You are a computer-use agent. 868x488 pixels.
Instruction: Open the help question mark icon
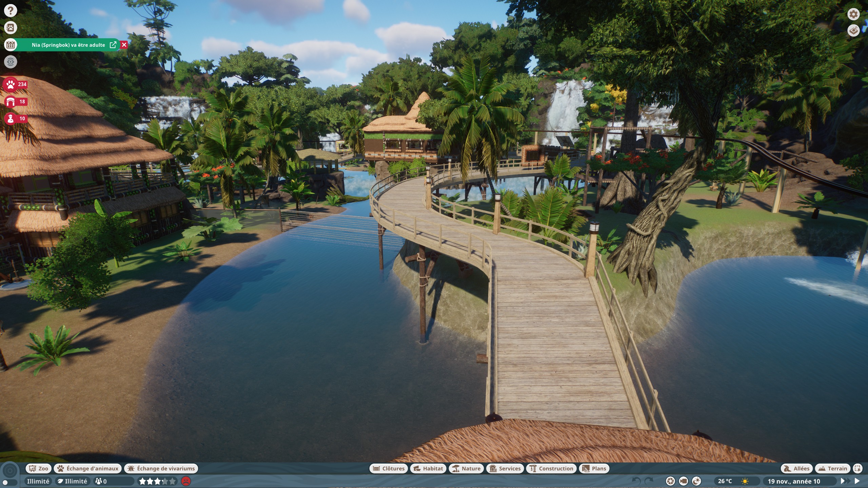(x=11, y=11)
